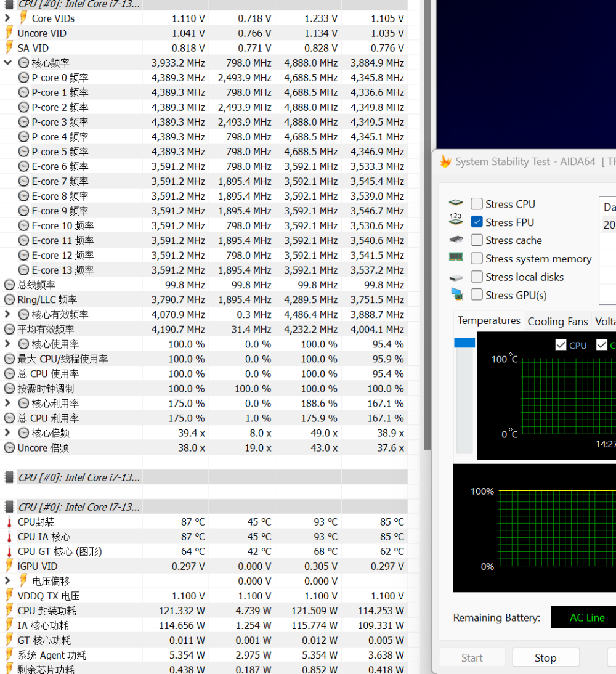616x674 pixels.
Task: Click the sensor list vertical scrollbar
Action: (x=427, y=246)
